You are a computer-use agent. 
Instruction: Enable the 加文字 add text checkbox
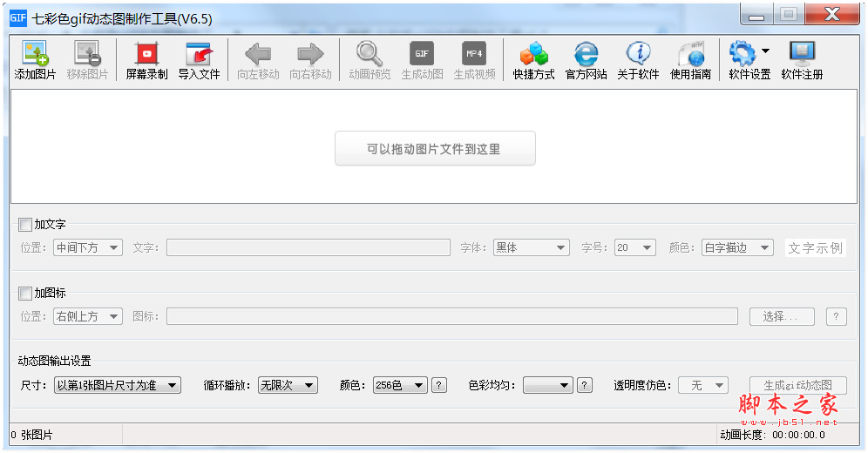pyautogui.click(x=25, y=225)
